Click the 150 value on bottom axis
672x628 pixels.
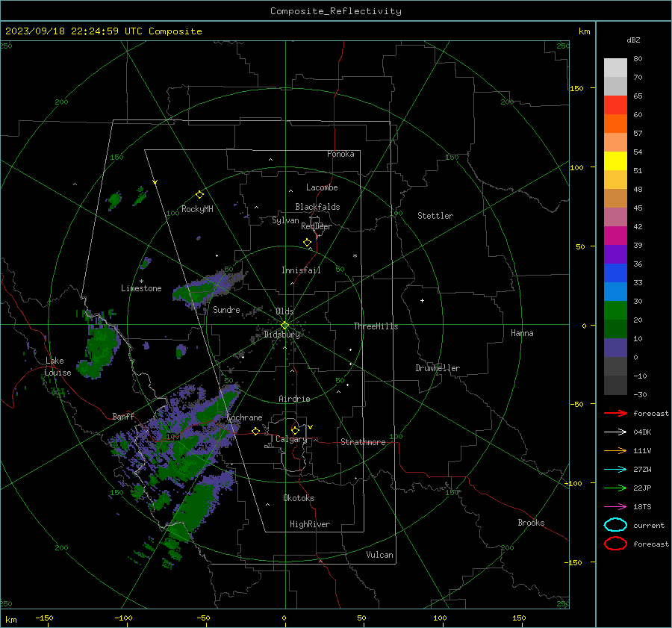tap(519, 618)
